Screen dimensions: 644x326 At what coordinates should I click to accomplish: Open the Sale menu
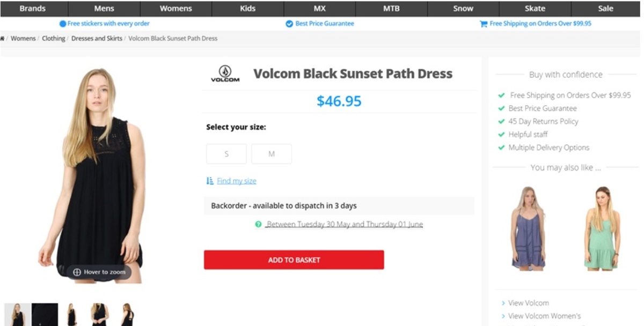tap(605, 9)
